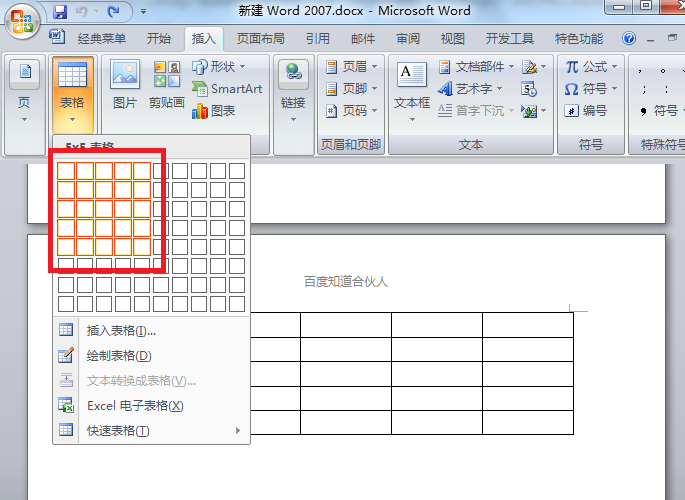Insert the semicolon special symbol
The image size is (685, 500).
coord(644,90)
